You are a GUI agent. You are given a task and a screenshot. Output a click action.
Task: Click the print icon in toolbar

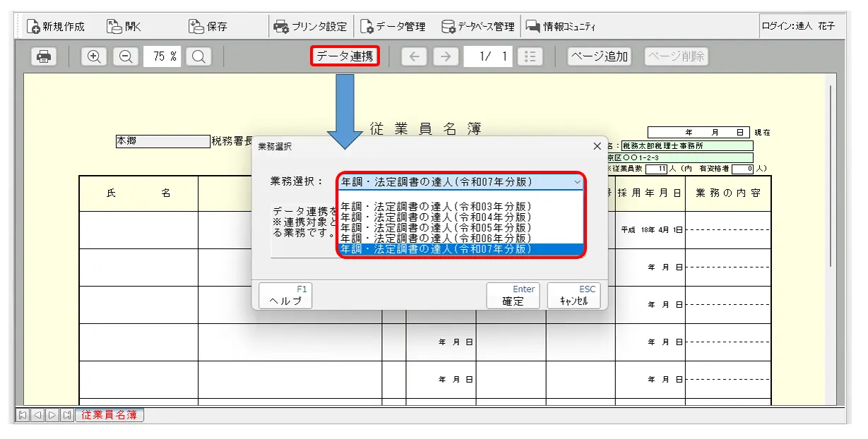click(44, 57)
